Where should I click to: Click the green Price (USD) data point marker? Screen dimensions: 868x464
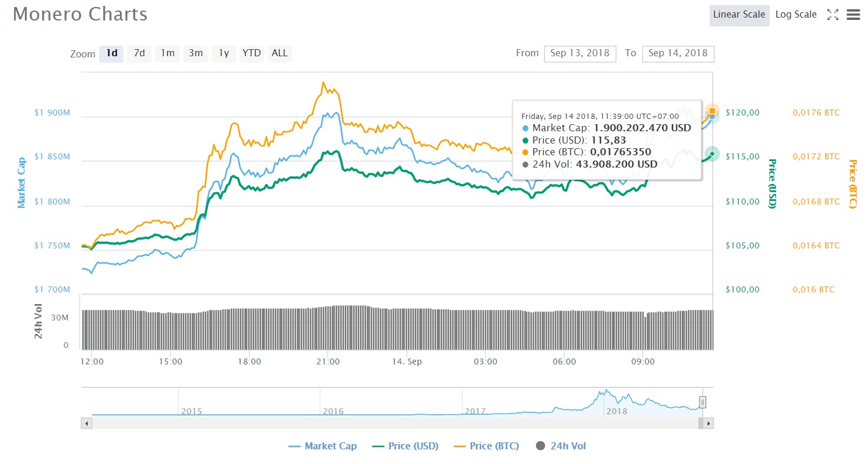click(712, 154)
